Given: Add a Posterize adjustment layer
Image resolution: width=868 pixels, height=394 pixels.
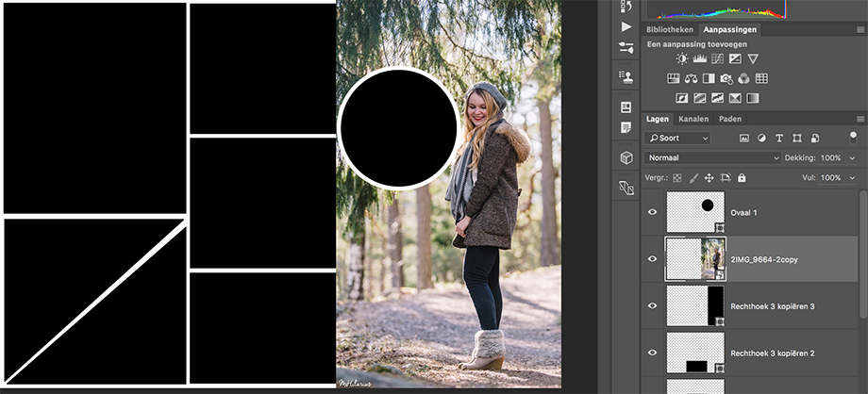Looking at the screenshot, I should pyautogui.click(x=700, y=98).
